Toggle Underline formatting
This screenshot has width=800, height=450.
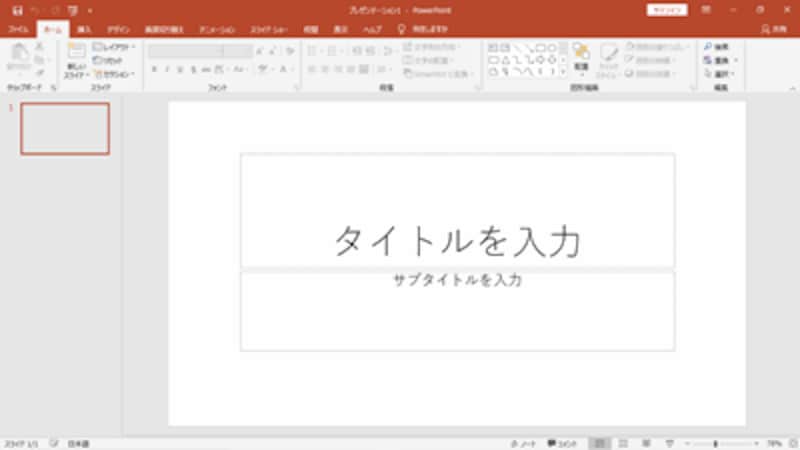click(180, 69)
